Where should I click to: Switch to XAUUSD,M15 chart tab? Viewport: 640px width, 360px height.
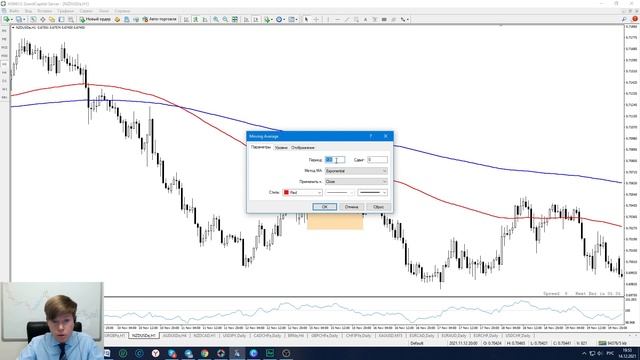(x=390, y=336)
